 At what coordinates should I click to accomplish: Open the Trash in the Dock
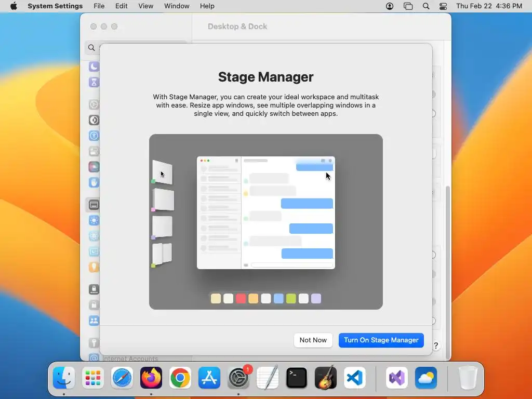(468, 378)
